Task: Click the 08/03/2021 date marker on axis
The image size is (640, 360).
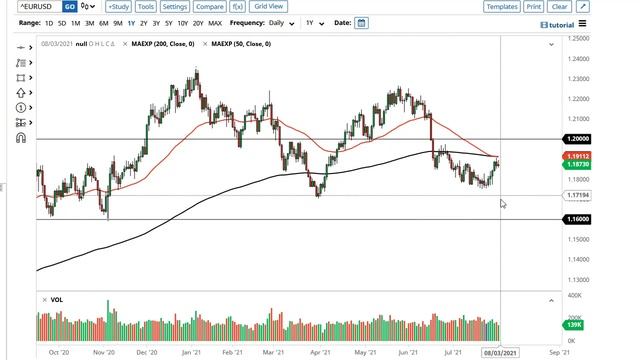Action: [500, 353]
